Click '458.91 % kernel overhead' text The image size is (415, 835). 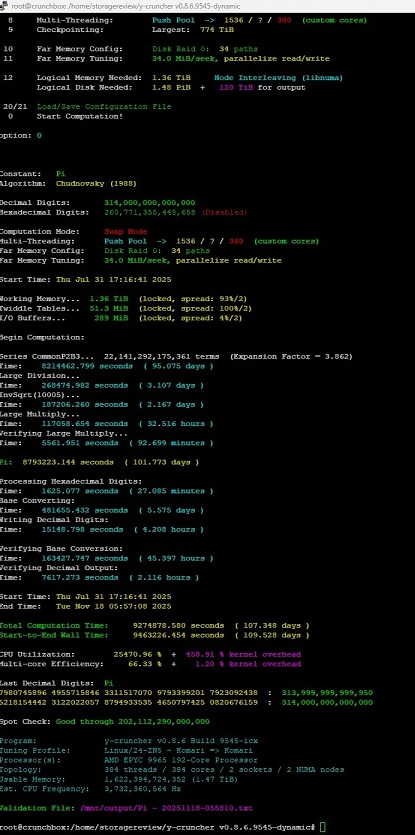[243, 654]
